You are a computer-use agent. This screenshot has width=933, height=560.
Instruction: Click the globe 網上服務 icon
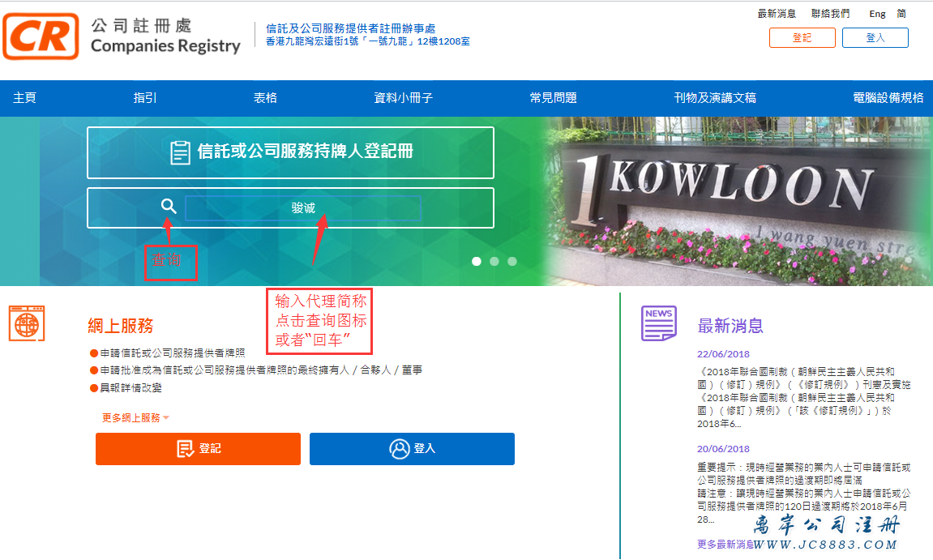pos(27,323)
